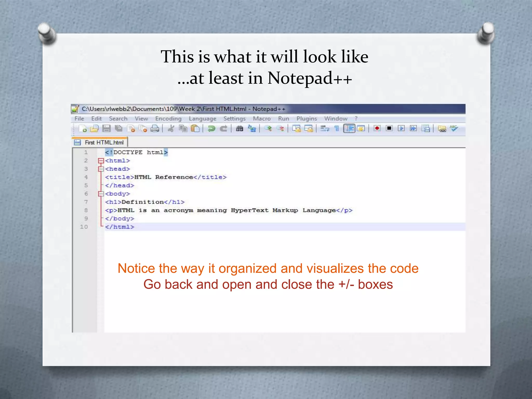Click the </head> closing tag on line 5
Viewport: 532px width, 399px height.
coord(119,185)
